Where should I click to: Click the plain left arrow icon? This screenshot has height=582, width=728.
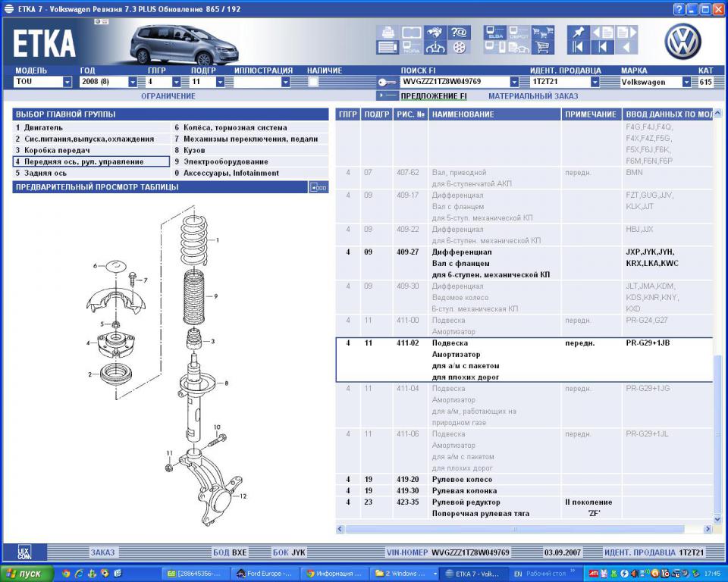pyautogui.click(x=626, y=47)
